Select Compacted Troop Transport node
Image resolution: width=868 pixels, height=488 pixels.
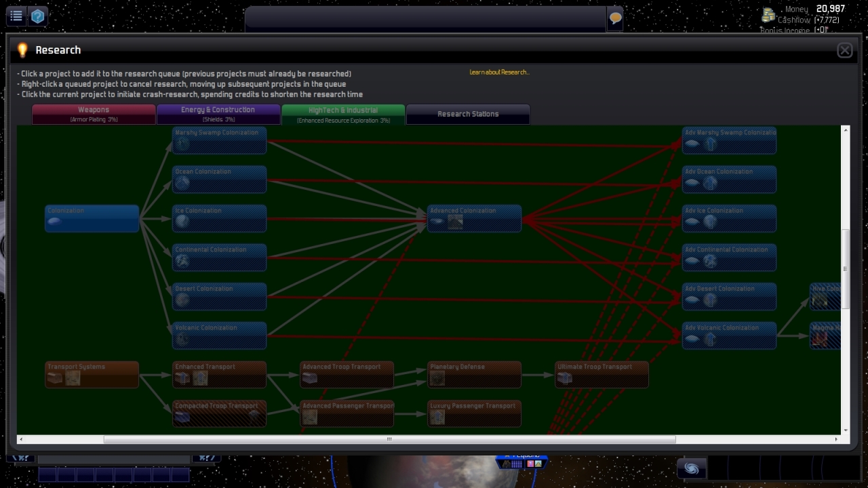220,413
